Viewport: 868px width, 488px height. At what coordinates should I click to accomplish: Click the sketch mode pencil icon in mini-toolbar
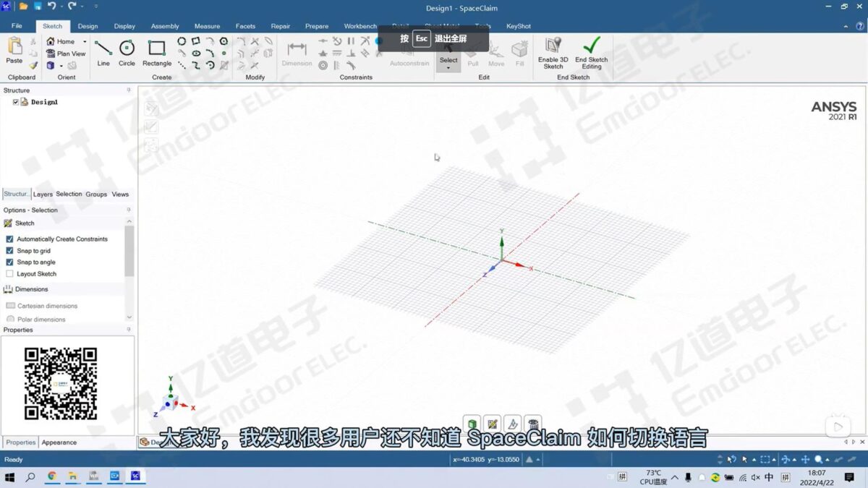pyautogui.click(x=492, y=424)
